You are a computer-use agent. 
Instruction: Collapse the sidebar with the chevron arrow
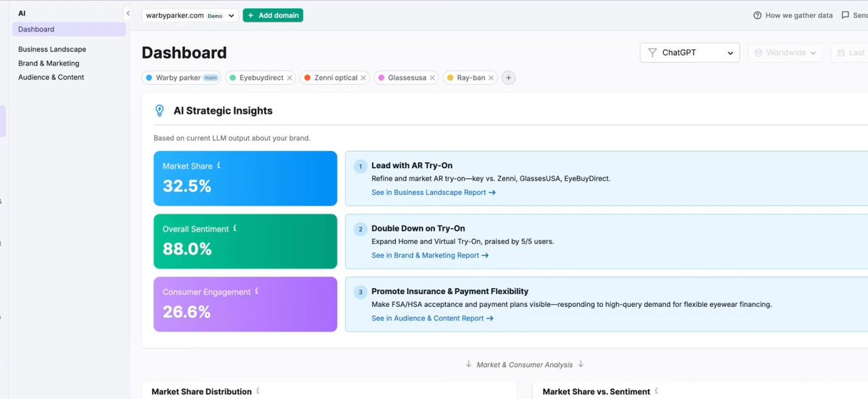pyautogui.click(x=128, y=13)
